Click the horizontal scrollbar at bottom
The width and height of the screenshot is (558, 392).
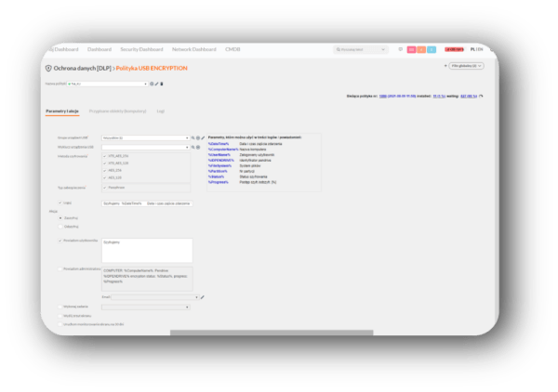coord(272,333)
